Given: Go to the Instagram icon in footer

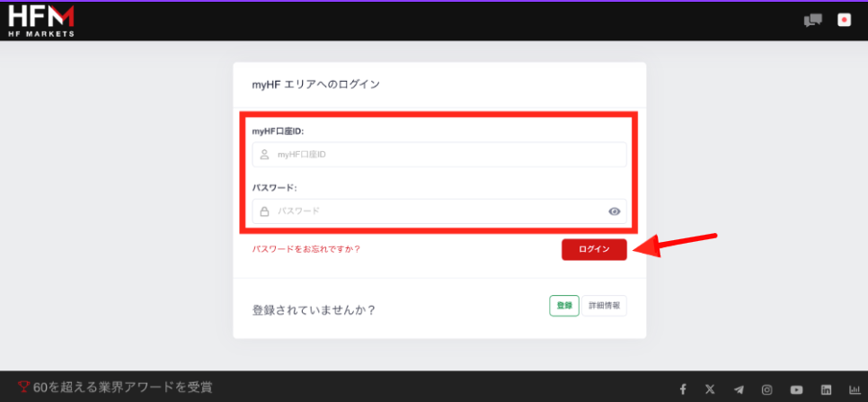Looking at the screenshot, I should tap(767, 389).
